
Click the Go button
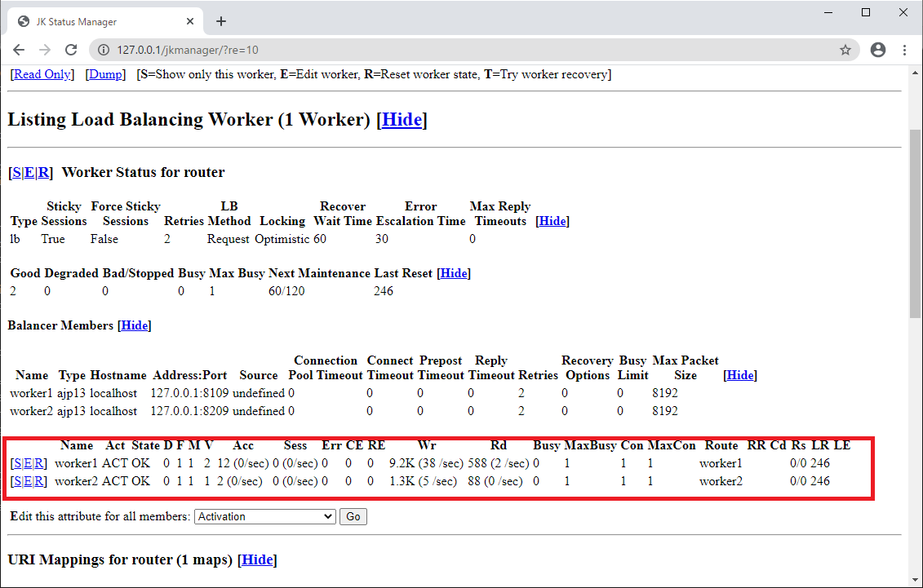[353, 516]
